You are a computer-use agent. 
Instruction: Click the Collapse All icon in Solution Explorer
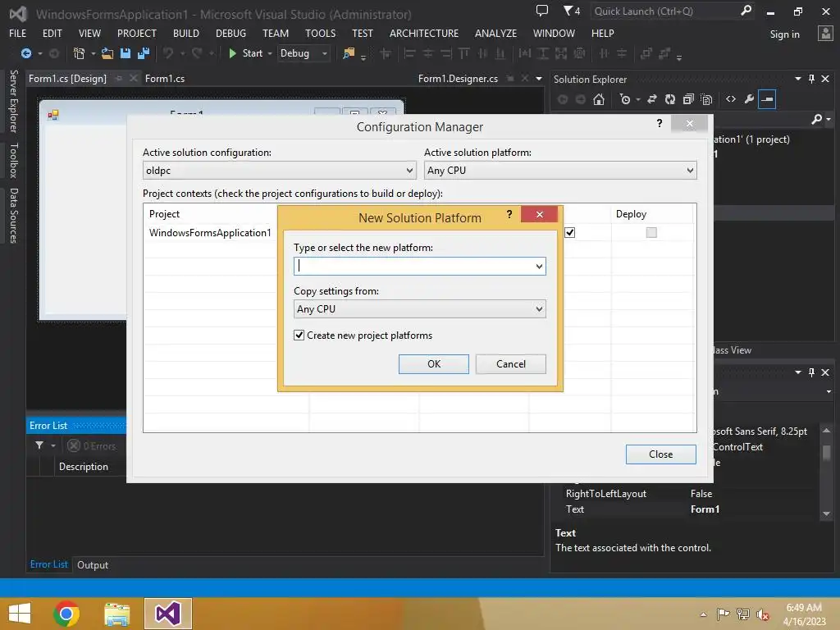pyautogui.click(x=688, y=99)
